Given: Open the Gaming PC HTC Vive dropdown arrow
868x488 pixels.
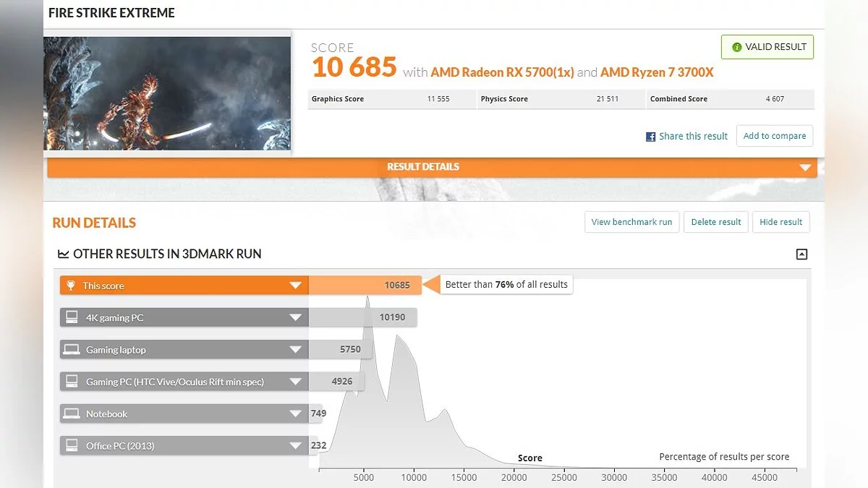Looking at the screenshot, I should point(295,382).
